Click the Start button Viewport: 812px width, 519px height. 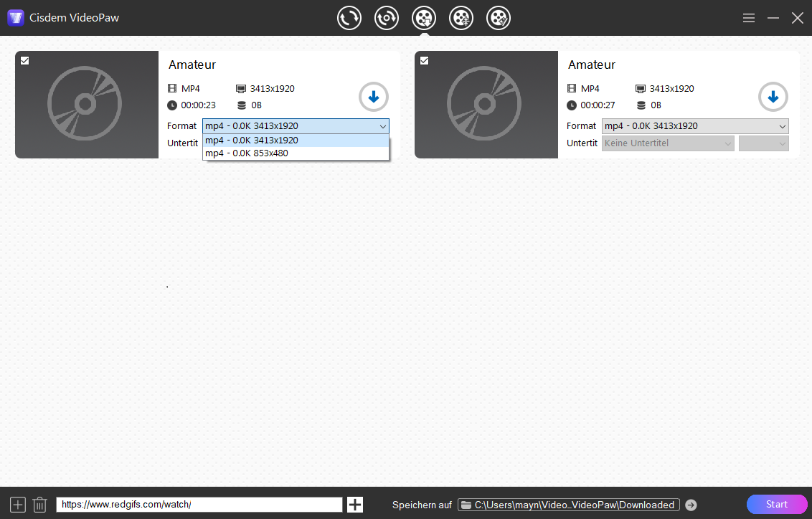pyautogui.click(x=777, y=505)
